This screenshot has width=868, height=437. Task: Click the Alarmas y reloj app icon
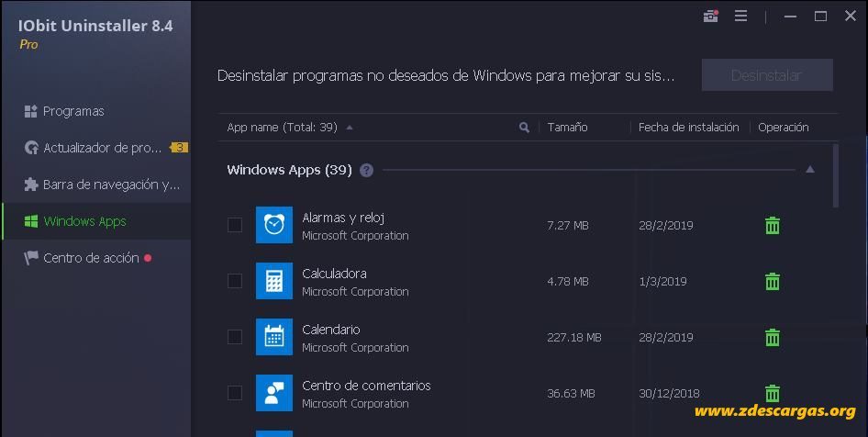coord(274,225)
